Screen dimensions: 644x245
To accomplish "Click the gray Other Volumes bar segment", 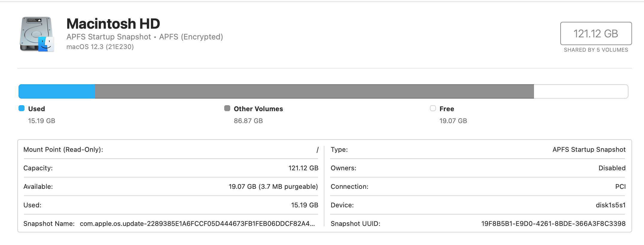I will click(x=315, y=91).
